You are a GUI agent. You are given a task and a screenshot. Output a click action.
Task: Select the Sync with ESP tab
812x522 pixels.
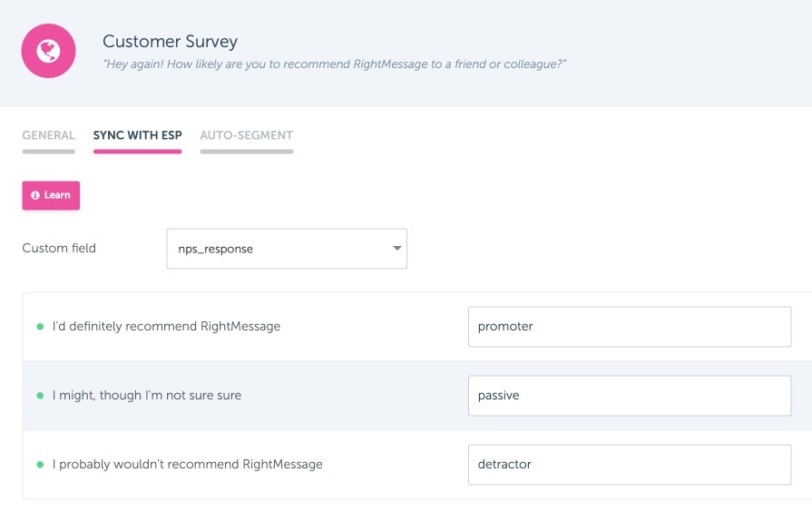[x=137, y=136]
